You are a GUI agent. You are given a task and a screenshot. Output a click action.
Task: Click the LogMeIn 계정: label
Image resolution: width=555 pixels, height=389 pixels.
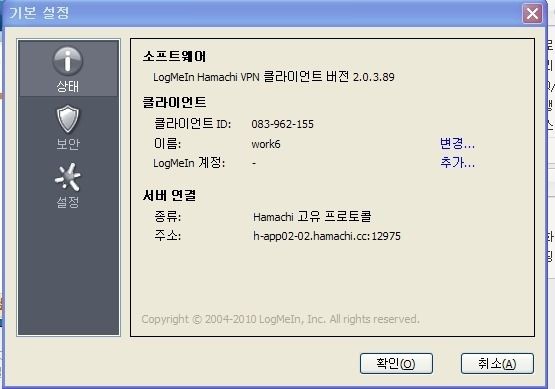click(x=189, y=163)
